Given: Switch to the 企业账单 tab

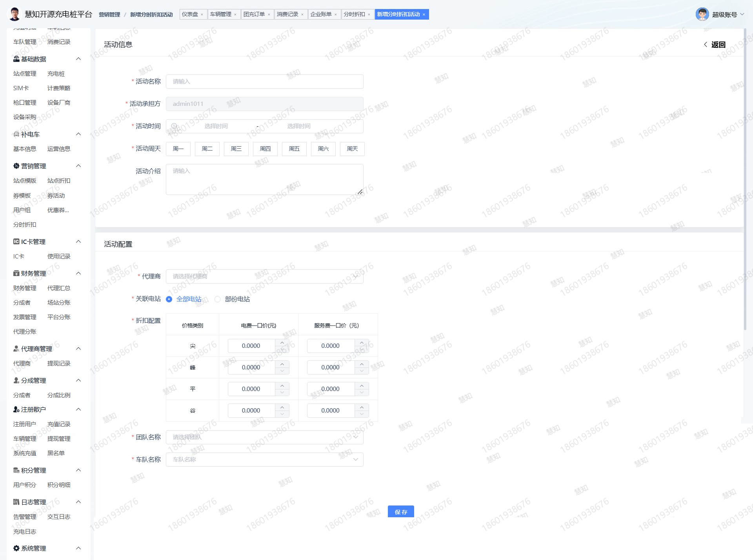Looking at the screenshot, I should (321, 15).
